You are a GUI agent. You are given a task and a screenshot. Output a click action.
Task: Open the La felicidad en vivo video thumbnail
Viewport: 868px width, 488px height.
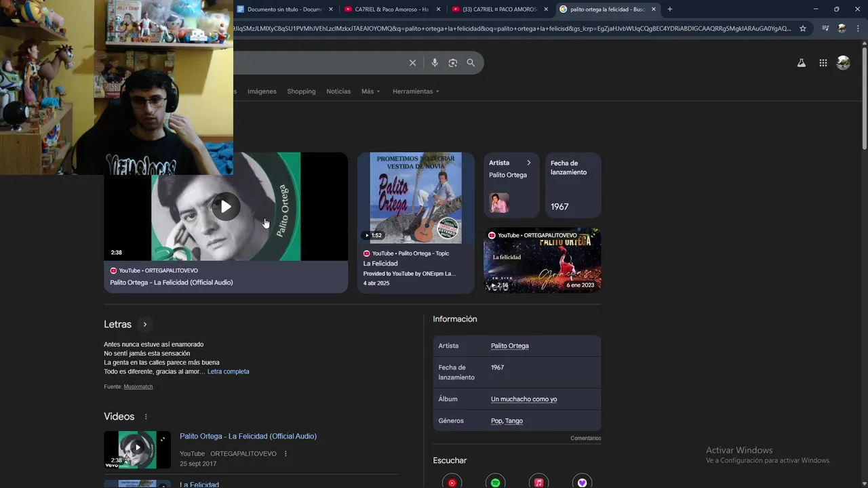[x=542, y=260]
